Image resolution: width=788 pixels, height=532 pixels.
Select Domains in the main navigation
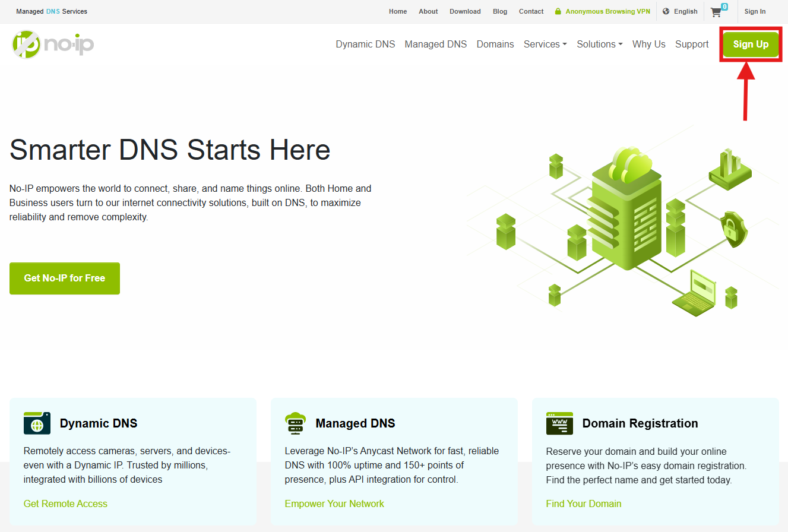495,44
